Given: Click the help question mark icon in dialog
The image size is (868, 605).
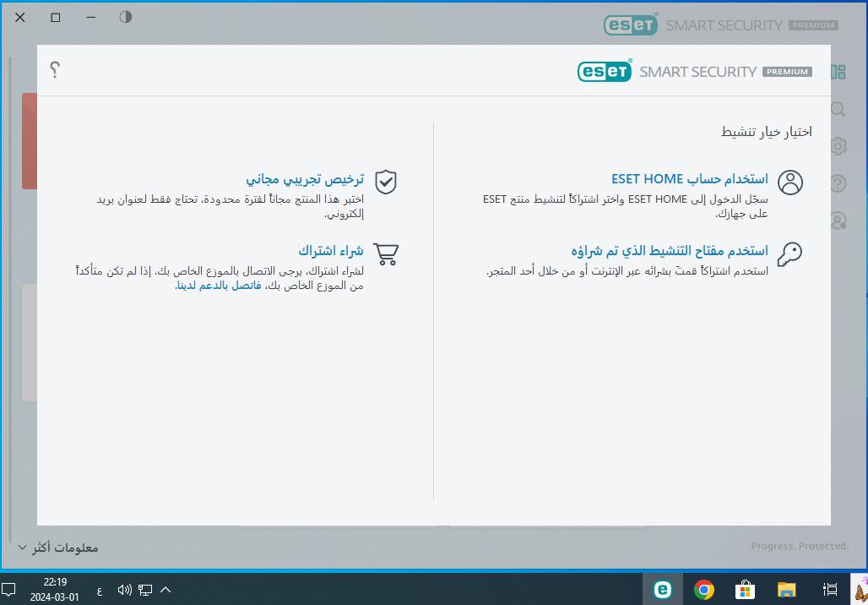Looking at the screenshot, I should coord(54,70).
